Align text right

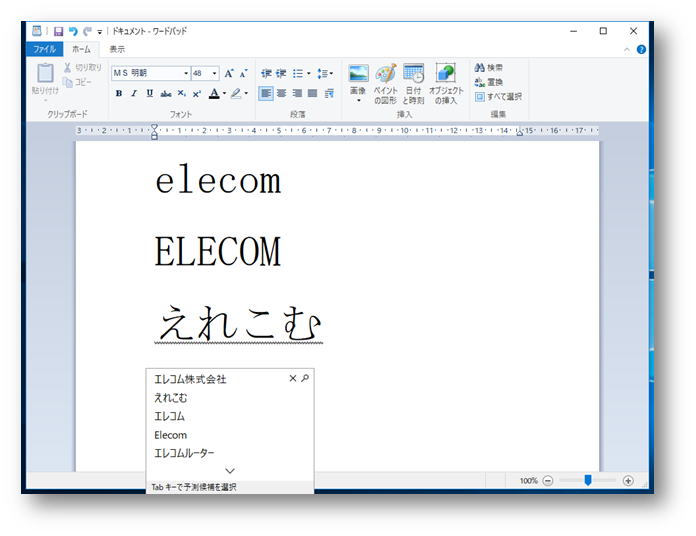tap(297, 93)
